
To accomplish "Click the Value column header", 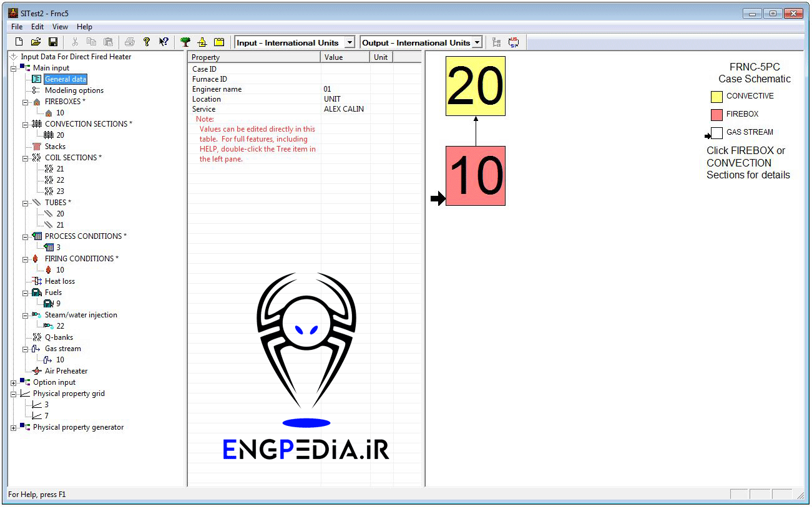I will pos(345,57).
